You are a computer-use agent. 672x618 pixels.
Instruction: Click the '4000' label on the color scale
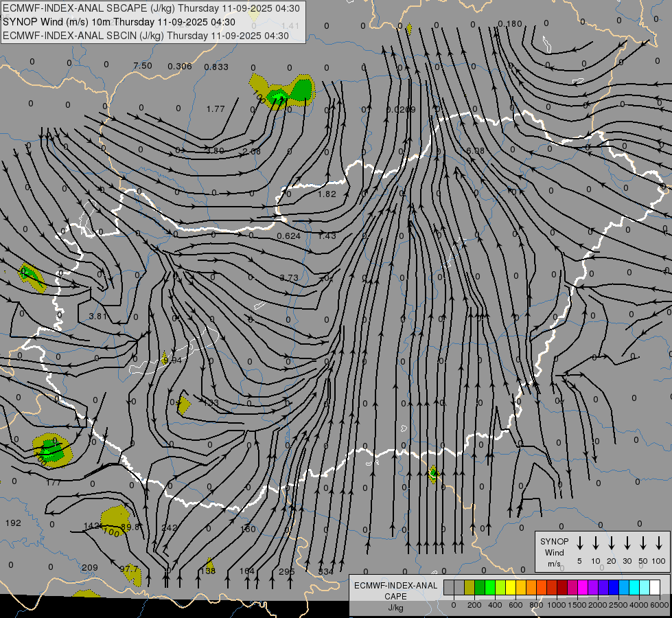tap(639, 605)
